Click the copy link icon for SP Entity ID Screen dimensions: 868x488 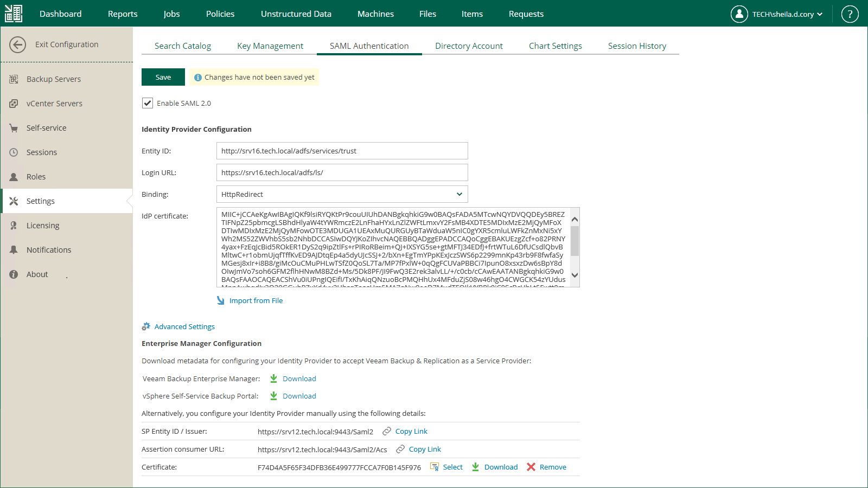[387, 431]
